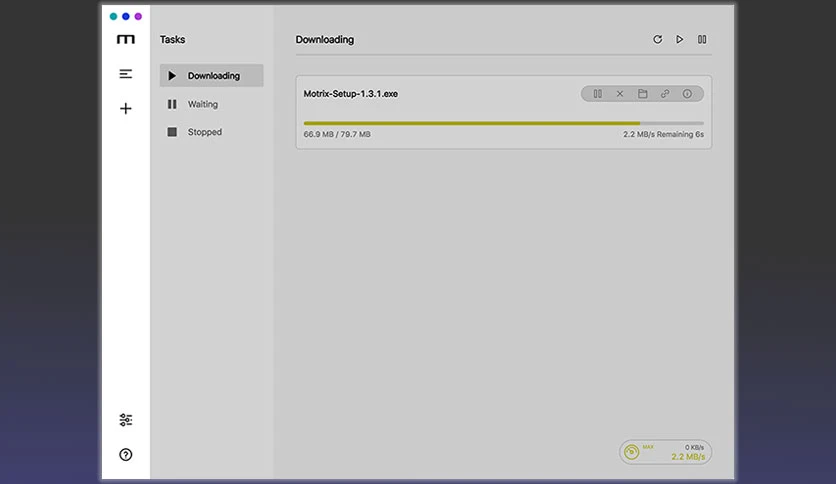Open preferences sliders icon
Screen dimensions: 836x484
[126, 420]
